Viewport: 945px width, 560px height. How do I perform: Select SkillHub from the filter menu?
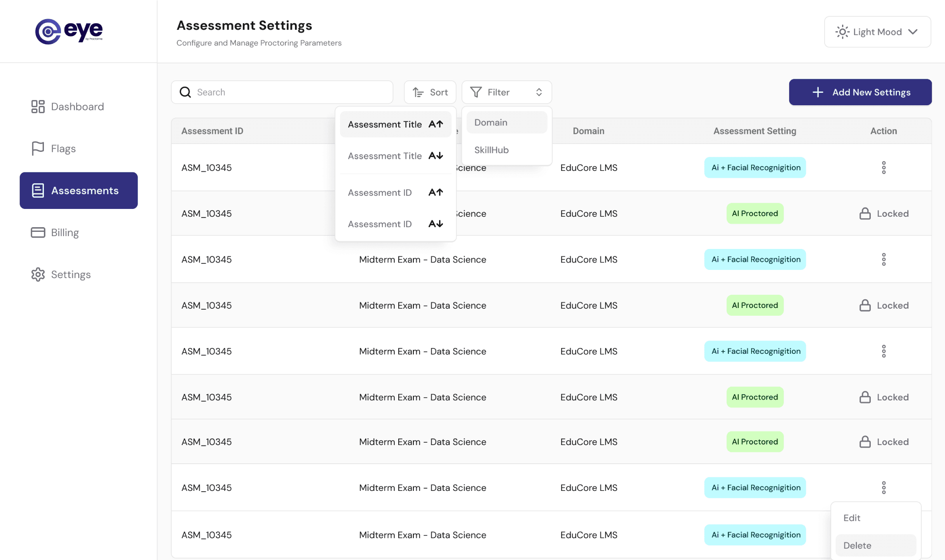(491, 150)
